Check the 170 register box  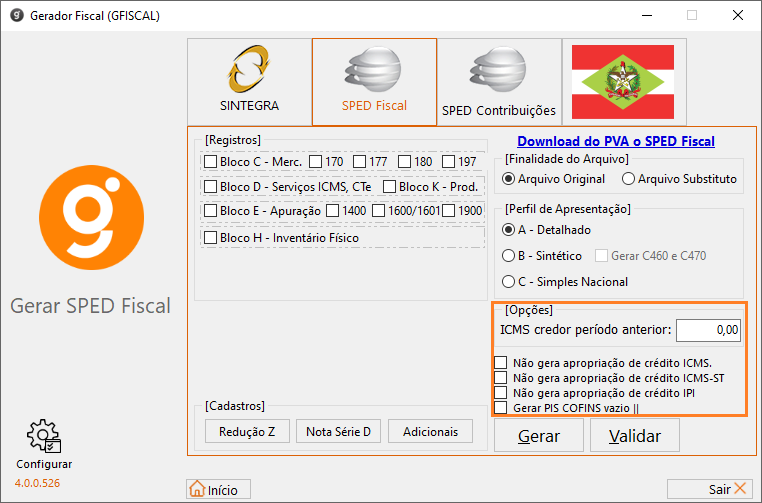315,161
